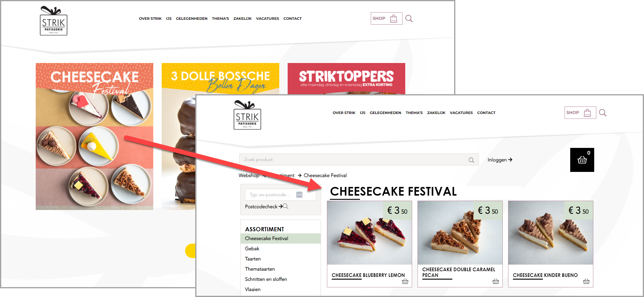Screen dimensions: 644x297
Task: Click the search magnifier in the back window header
Action: tap(409, 19)
